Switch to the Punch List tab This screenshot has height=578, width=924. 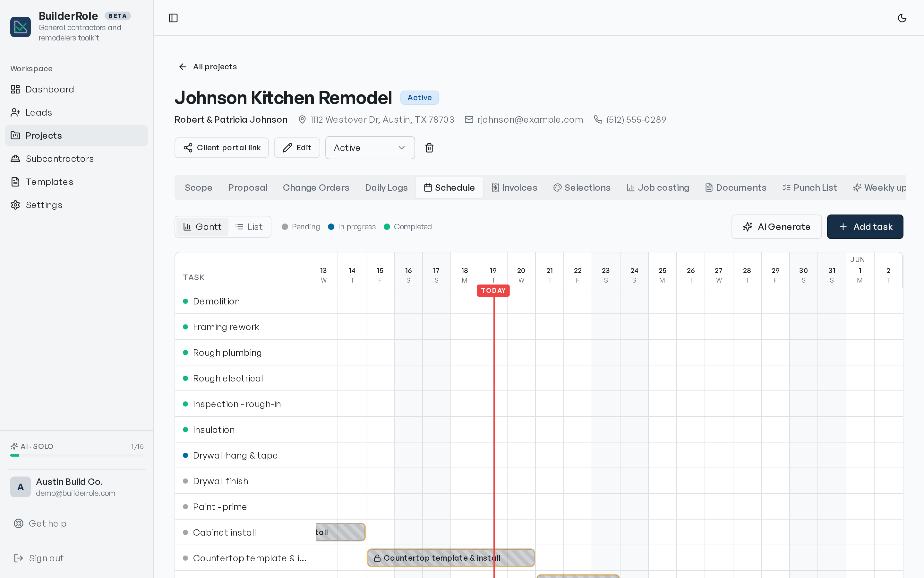pyautogui.click(x=809, y=188)
